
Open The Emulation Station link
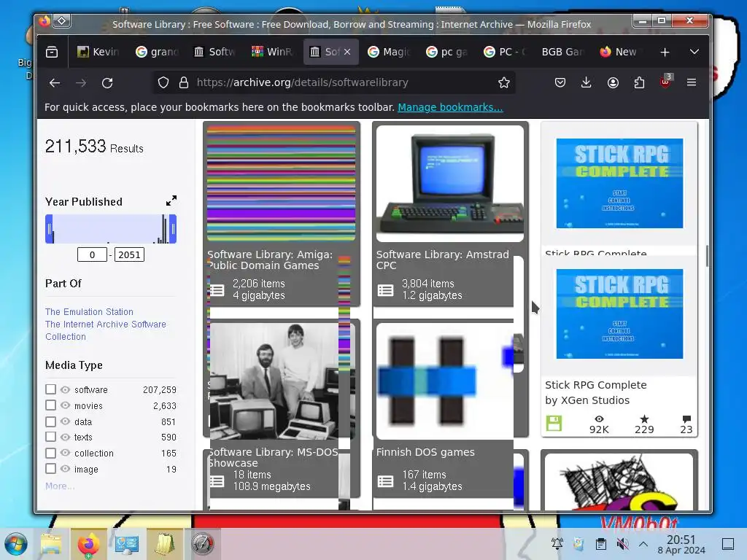[89, 311]
